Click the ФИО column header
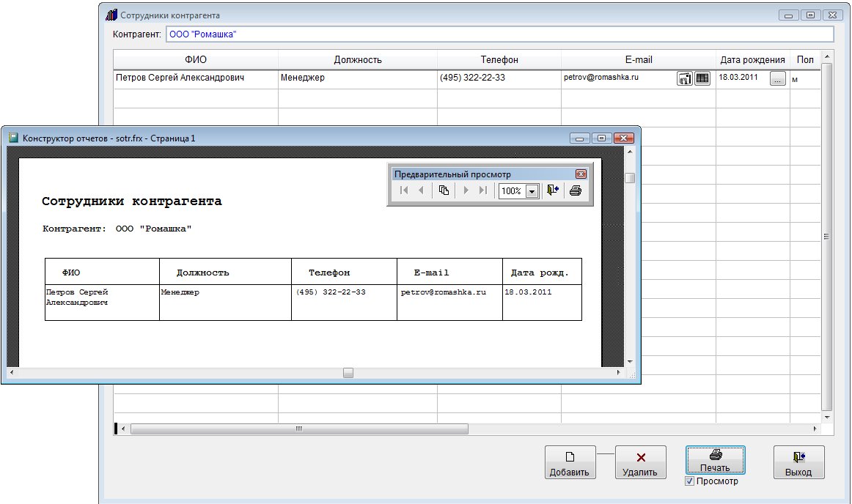This screenshot has width=852, height=504. click(x=196, y=60)
